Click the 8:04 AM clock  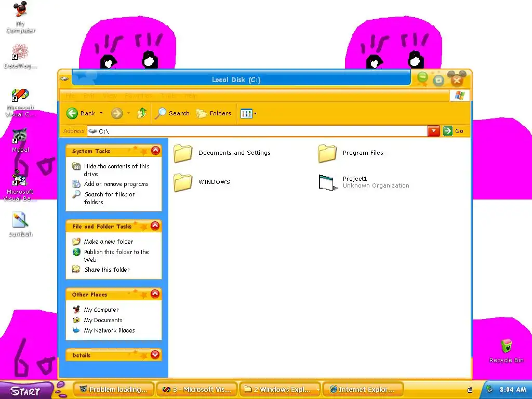point(513,390)
